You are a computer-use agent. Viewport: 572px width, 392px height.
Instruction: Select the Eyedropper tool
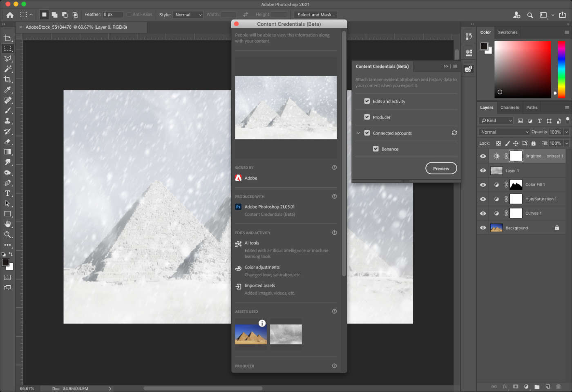pos(7,90)
